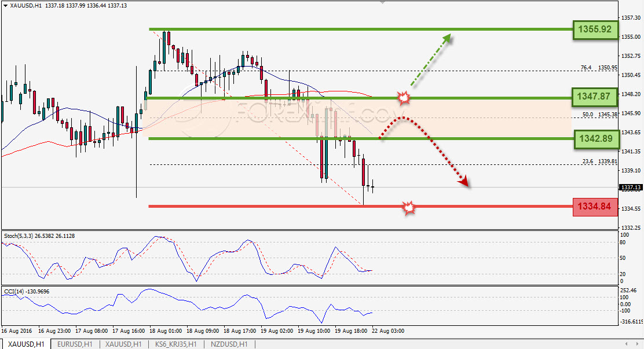Click the 80 level on Stochastic scale
This screenshot has height=349, width=644.
coord(623,243)
